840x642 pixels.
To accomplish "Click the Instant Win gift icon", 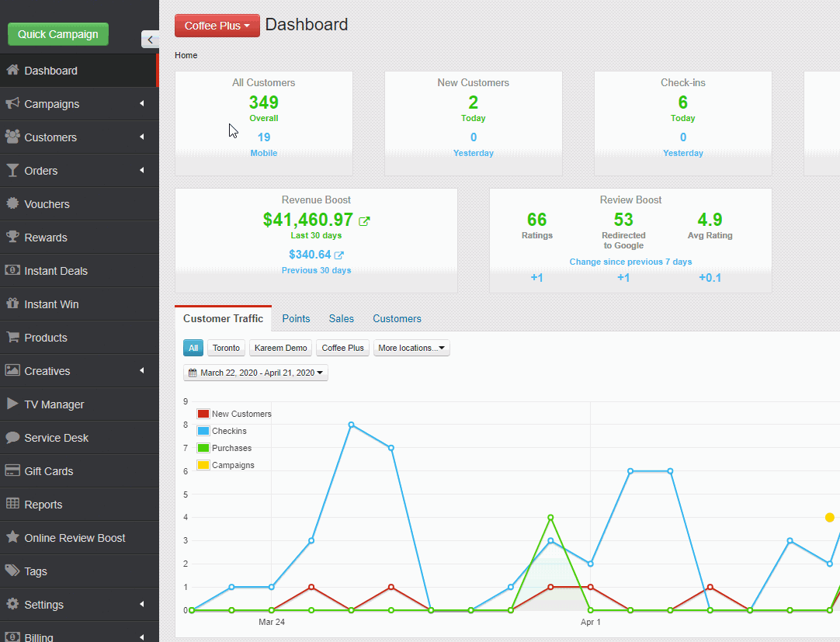I will pyautogui.click(x=12, y=304).
